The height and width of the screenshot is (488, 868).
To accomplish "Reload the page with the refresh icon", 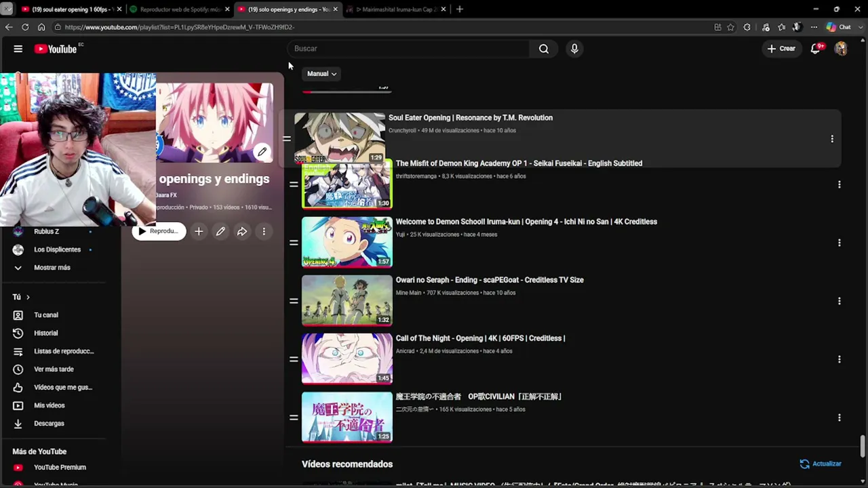I will tap(25, 27).
